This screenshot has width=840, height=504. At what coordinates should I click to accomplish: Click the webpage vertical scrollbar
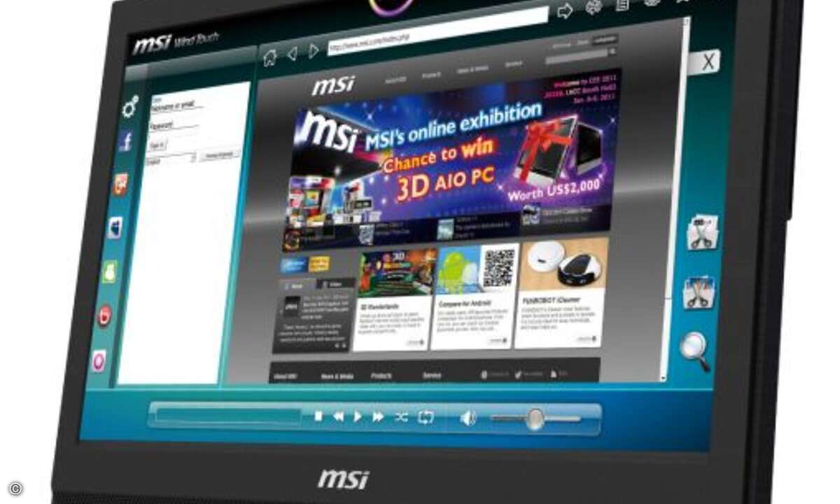(677, 199)
